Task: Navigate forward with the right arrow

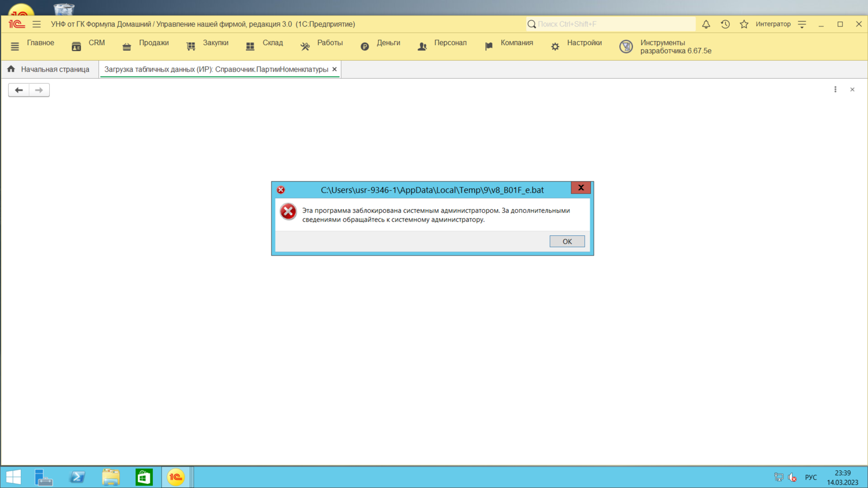Action: pyautogui.click(x=39, y=90)
